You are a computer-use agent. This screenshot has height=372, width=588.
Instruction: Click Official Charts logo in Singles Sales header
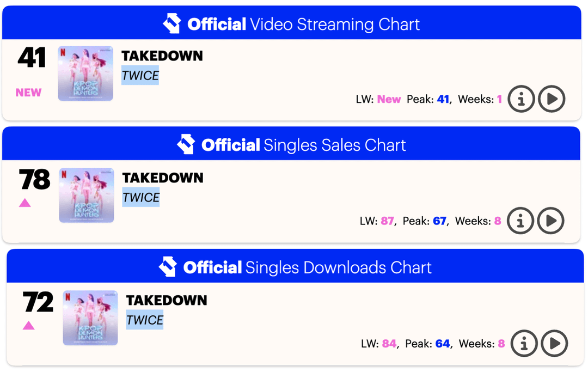[x=186, y=145]
